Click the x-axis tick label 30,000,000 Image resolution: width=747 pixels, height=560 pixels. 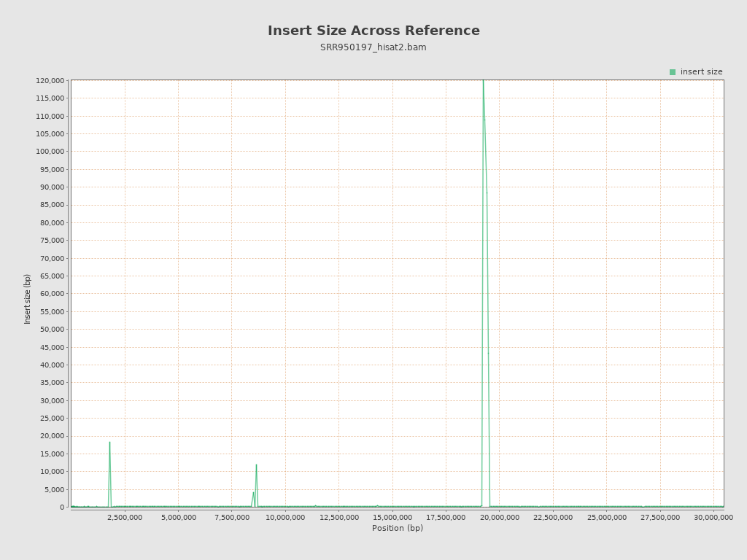click(x=713, y=518)
